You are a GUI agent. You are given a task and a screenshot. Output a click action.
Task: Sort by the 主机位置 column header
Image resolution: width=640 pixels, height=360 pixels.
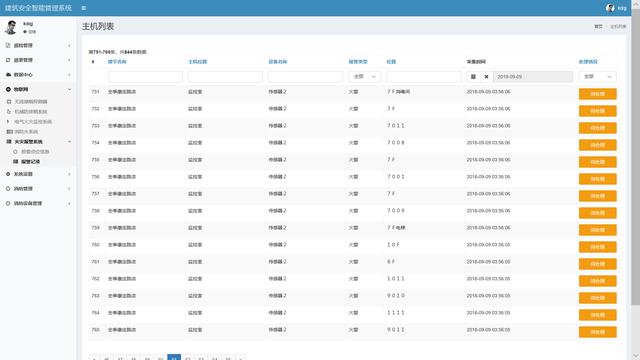click(x=198, y=62)
